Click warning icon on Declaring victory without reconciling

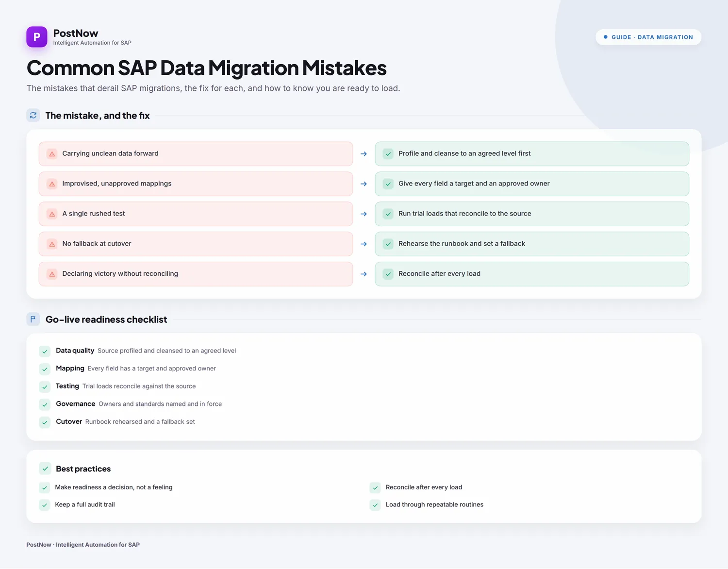pos(52,274)
